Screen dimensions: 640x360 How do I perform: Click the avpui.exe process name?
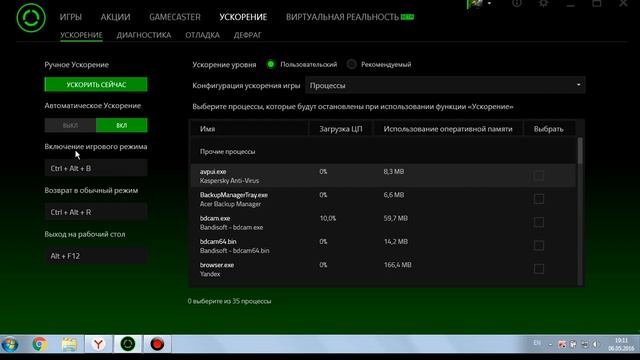point(213,172)
